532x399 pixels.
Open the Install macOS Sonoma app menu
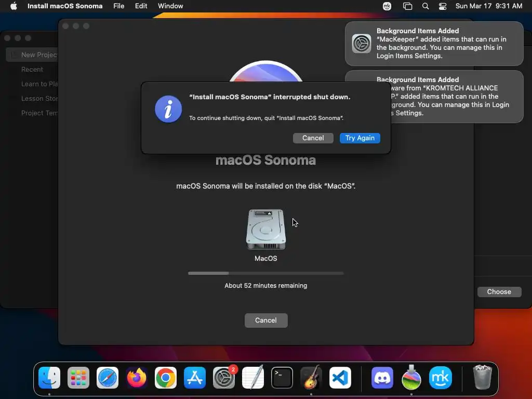[x=65, y=6]
